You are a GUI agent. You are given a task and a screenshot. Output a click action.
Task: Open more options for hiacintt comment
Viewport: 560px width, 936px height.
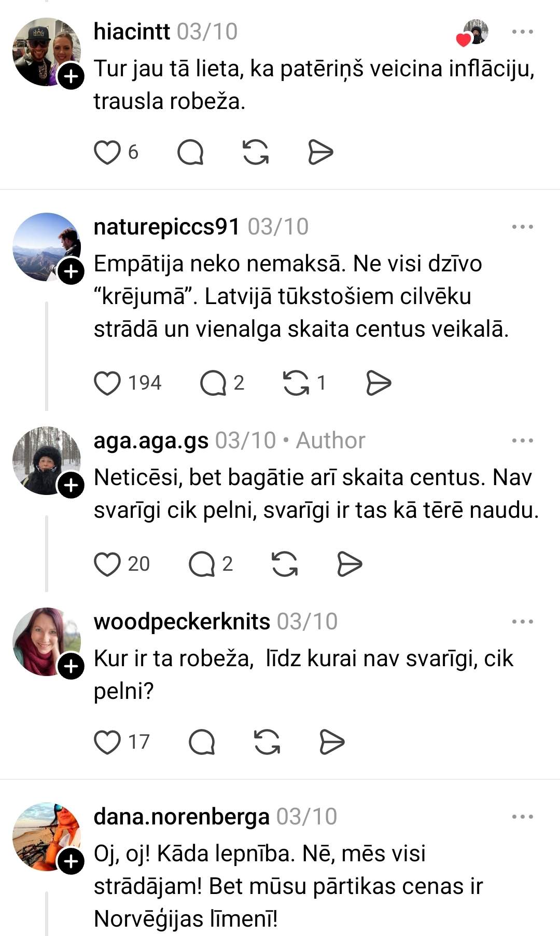pos(522,32)
